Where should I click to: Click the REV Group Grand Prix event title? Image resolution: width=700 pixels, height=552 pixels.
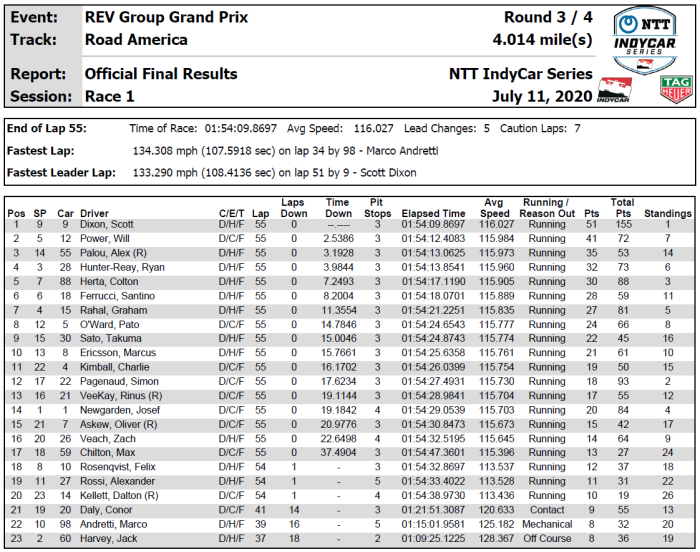coord(166,18)
